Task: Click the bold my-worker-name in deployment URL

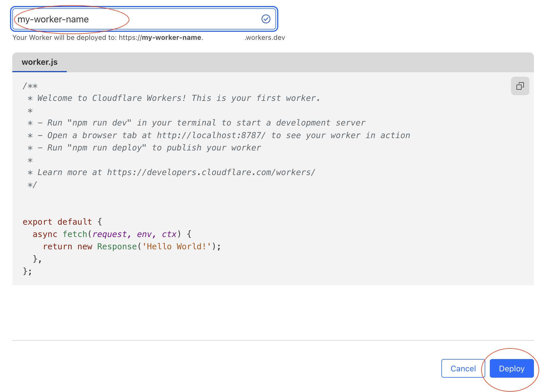Action: point(171,38)
